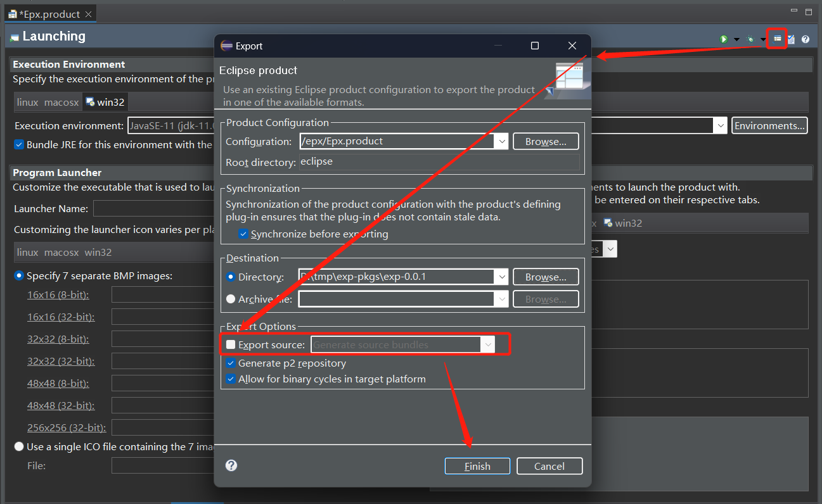Screen dimensions: 822x504
Task: Select the win32 execution environment tab
Action: 105,102
